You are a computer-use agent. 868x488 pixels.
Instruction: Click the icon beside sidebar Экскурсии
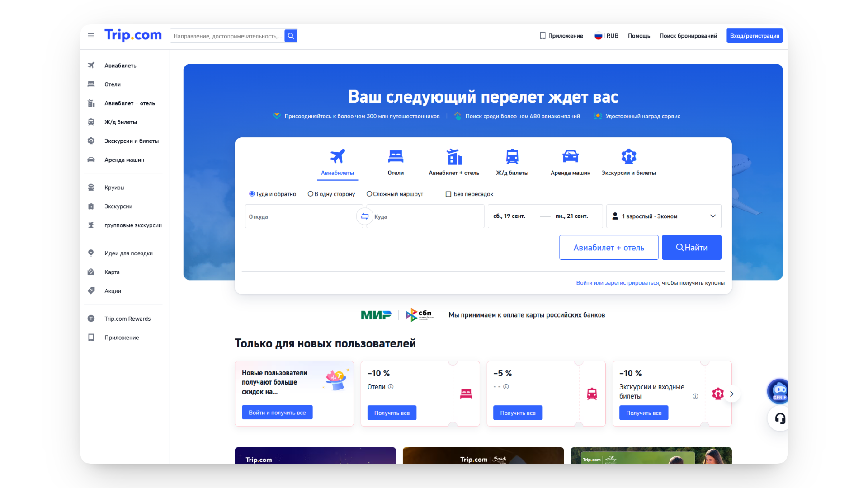(x=91, y=206)
